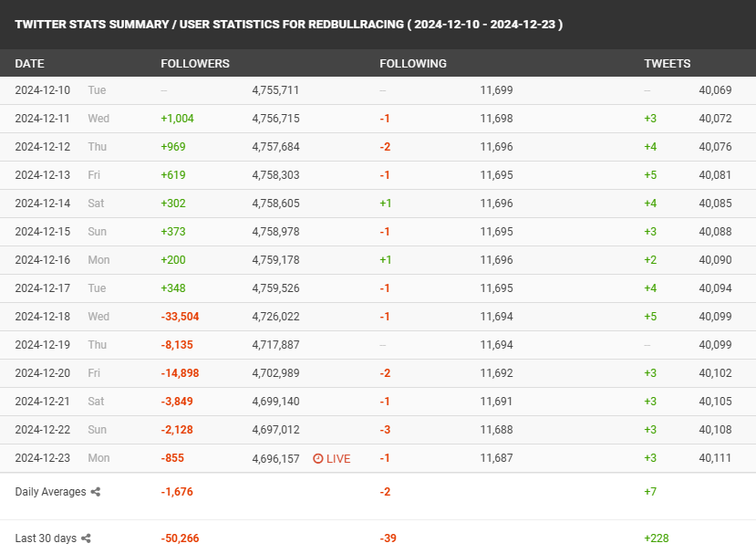
Task: Click the follower count 4,758,978
Action: click(275, 232)
